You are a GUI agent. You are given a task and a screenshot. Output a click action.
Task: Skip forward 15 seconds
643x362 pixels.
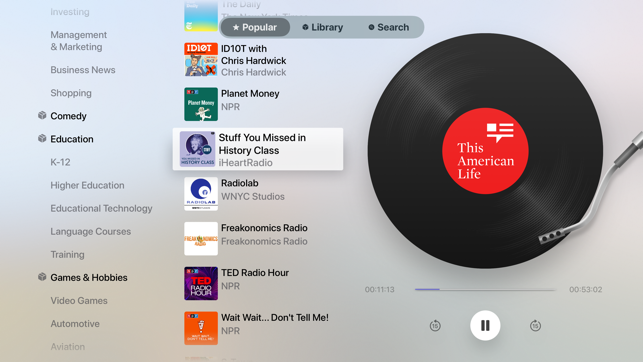pos(535,326)
